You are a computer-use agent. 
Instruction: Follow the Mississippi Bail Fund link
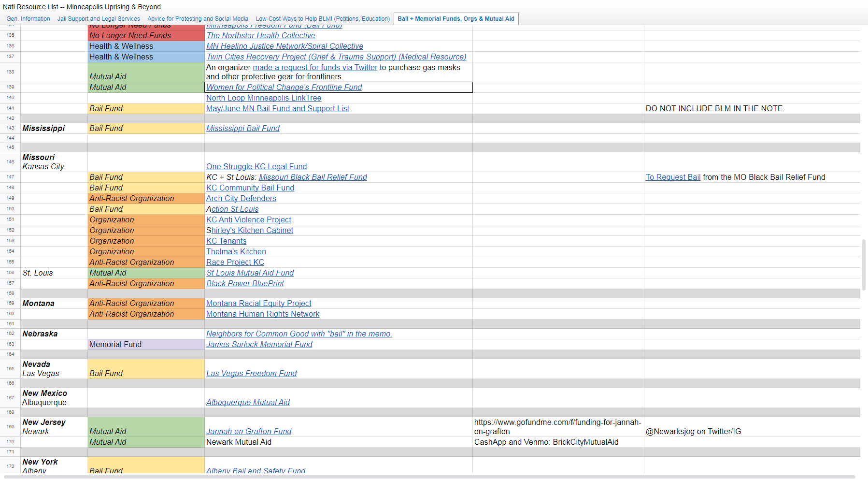pos(243,129)
